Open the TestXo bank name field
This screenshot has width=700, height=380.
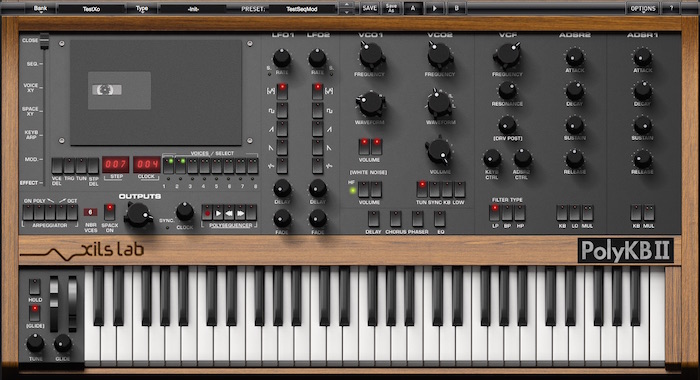pos(91,9)
